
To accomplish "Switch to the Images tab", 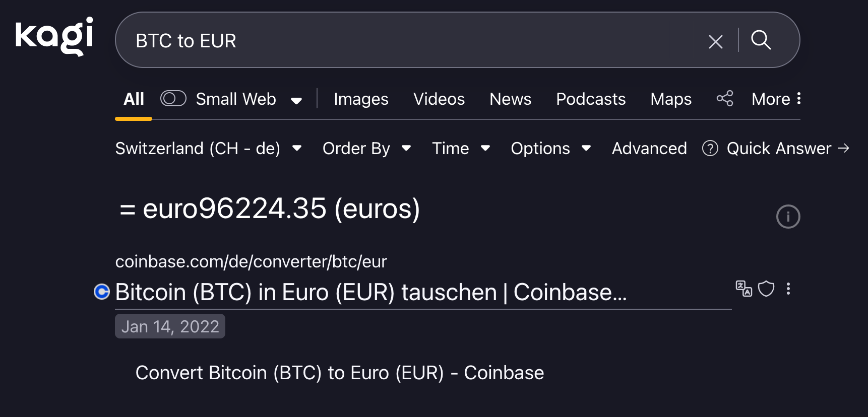I will tap(361, 99).
